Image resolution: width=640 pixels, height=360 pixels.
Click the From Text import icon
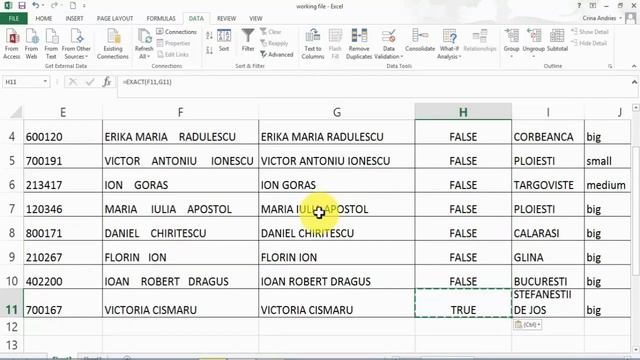pyautogui.click(x=51, y=44)
